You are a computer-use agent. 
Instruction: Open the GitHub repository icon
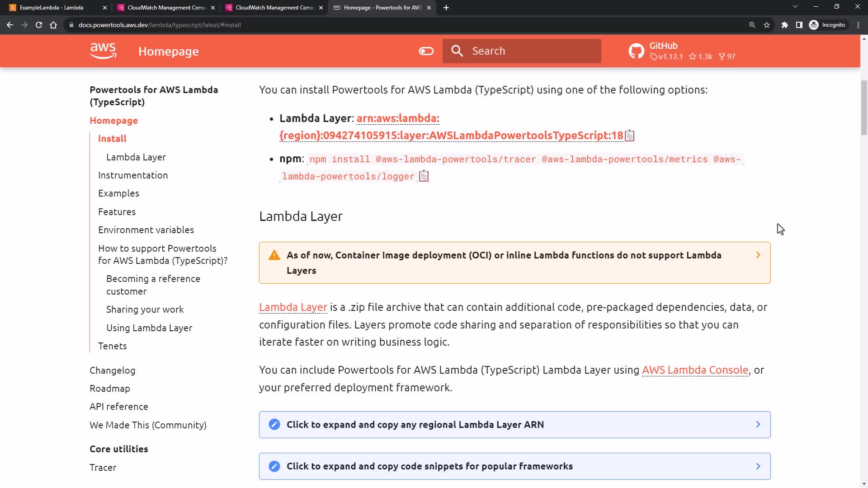click(x=636, y=51)
